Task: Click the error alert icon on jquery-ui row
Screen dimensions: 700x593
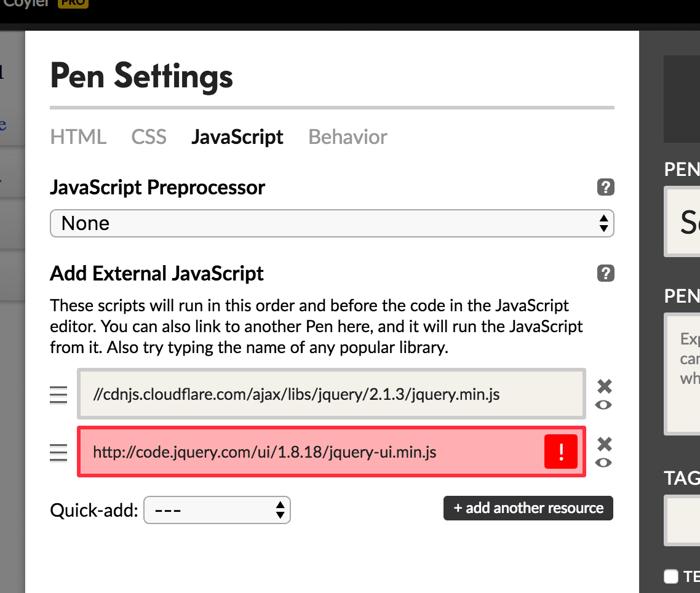Action: coord(560,452)
